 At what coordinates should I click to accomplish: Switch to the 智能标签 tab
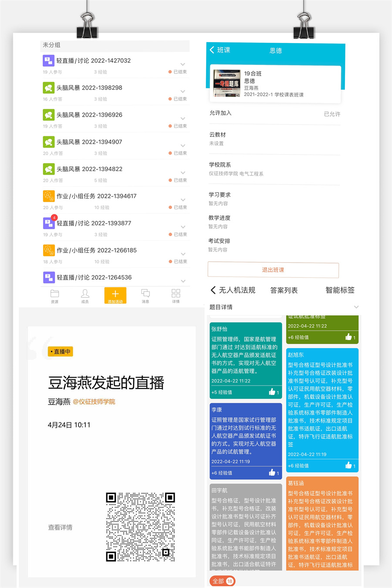pos(340,290)
